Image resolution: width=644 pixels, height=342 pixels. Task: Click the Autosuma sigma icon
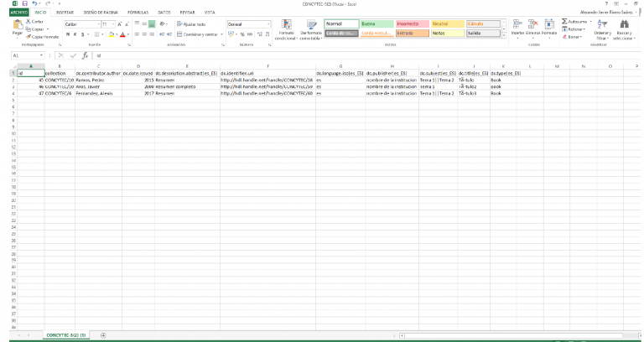click(x=563, y=22)
